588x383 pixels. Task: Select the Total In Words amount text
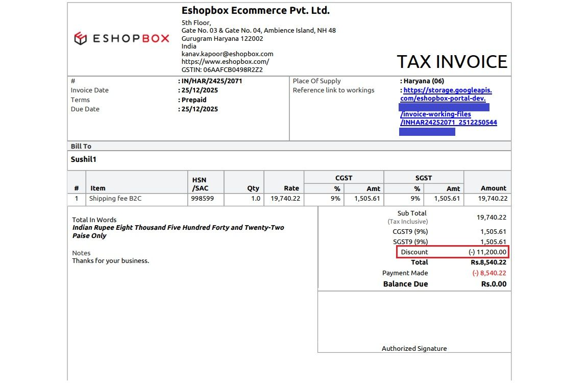(178, 231)
